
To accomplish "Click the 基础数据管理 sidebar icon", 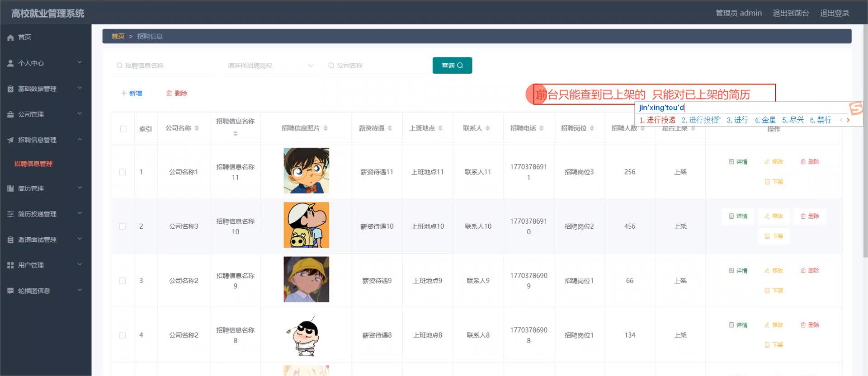I will (10, 89).
